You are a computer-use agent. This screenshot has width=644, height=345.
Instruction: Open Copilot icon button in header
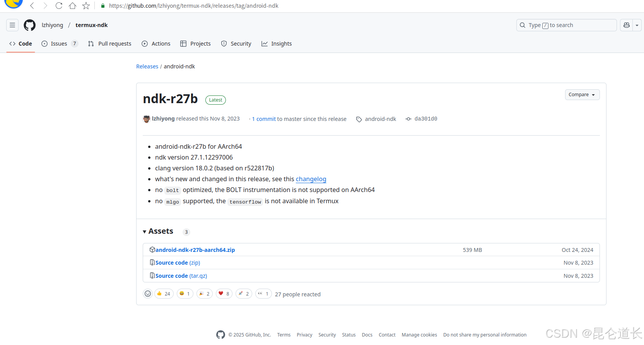click(x=627, y=25)
